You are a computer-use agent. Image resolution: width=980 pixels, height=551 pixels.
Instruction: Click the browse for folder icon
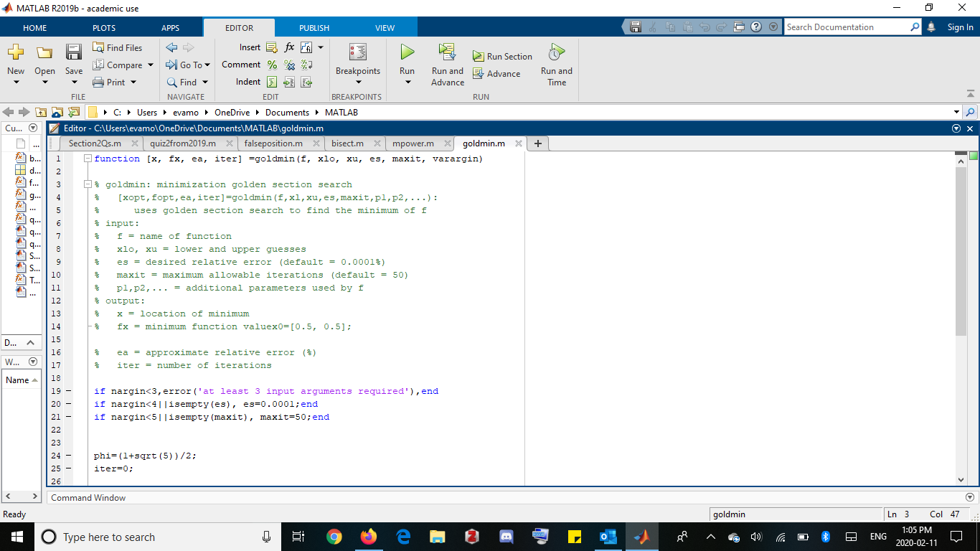(x=57, y=112)
